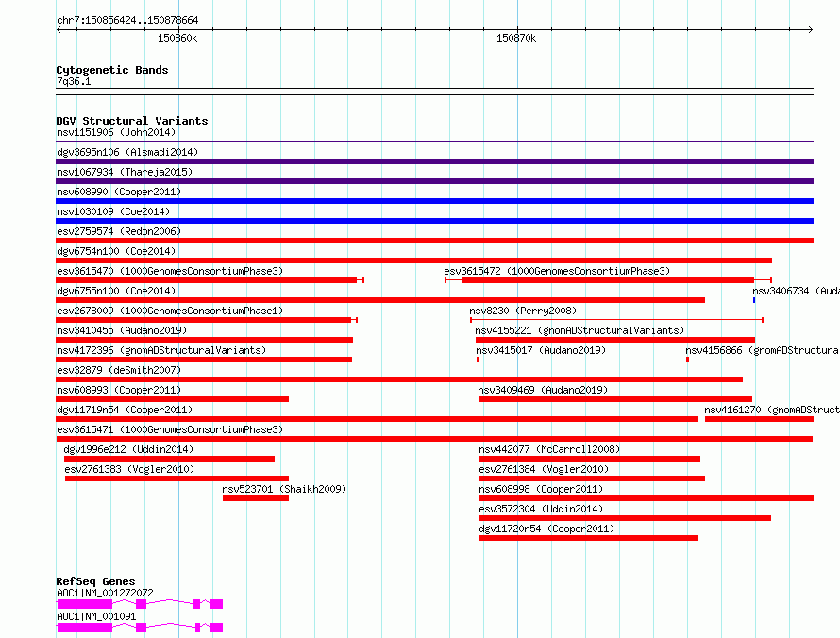
Task: Select the dgv1996e212 red bar
Action: [x=169, y=459]
